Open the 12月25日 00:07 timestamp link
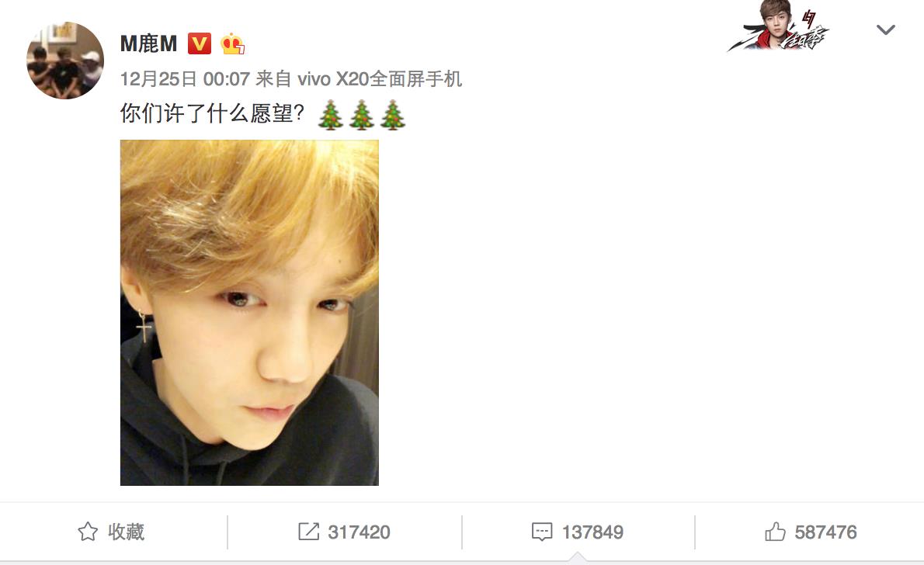 click(185, 79)
